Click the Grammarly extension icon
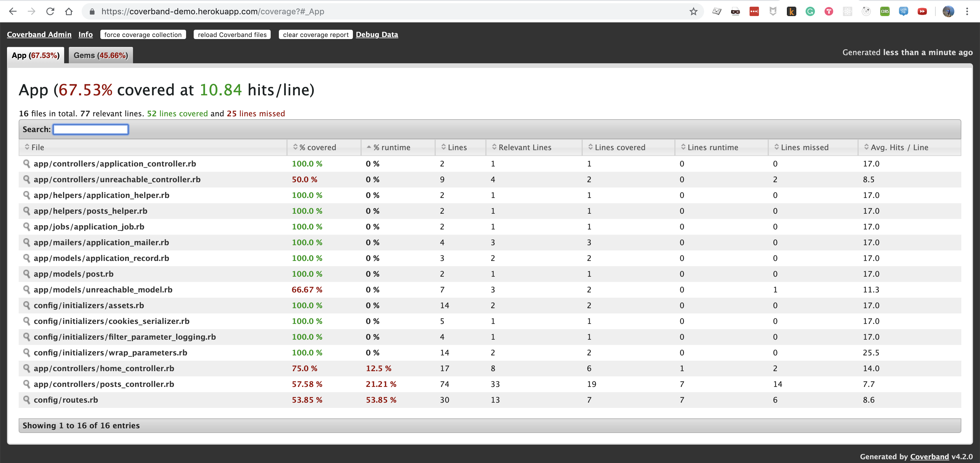980x463 pixels. 810,11
